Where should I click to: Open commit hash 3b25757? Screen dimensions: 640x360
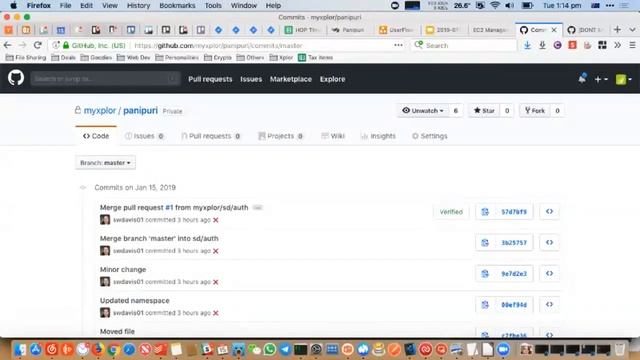tap(514, 243)
